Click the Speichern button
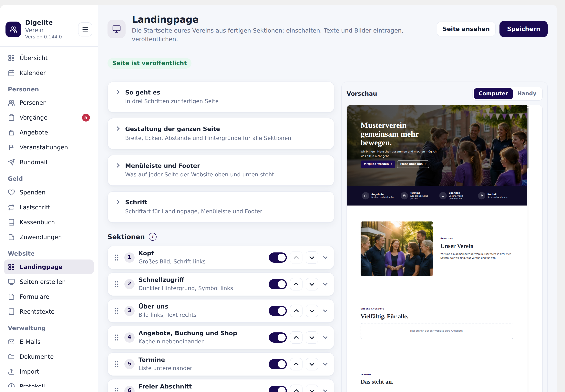Image resolution: width=565 pixels, height=392 pixels. click(523, 29)
